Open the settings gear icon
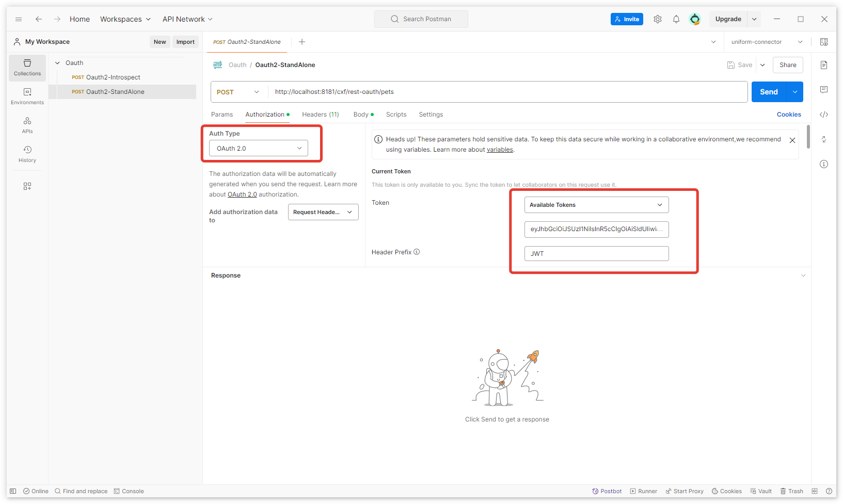843x504 pixels. 657,19
